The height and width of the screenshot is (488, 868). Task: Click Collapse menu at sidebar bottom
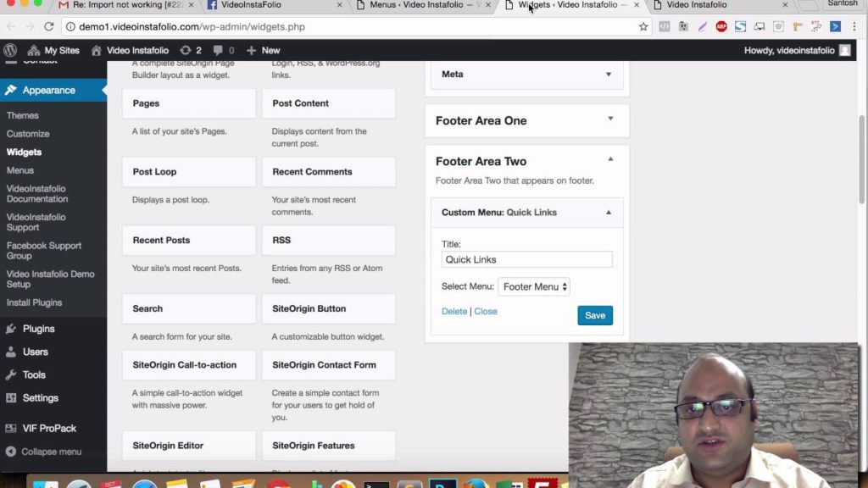(x=43, y=452)
